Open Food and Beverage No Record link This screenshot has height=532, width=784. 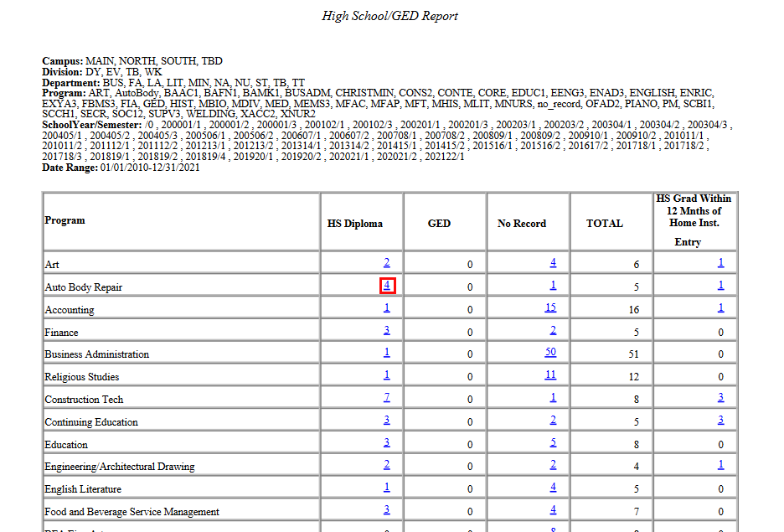click(553, 509)
